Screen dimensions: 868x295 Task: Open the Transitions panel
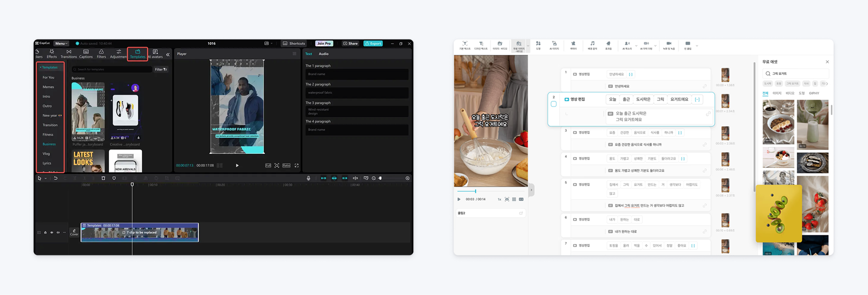[69, 54]
